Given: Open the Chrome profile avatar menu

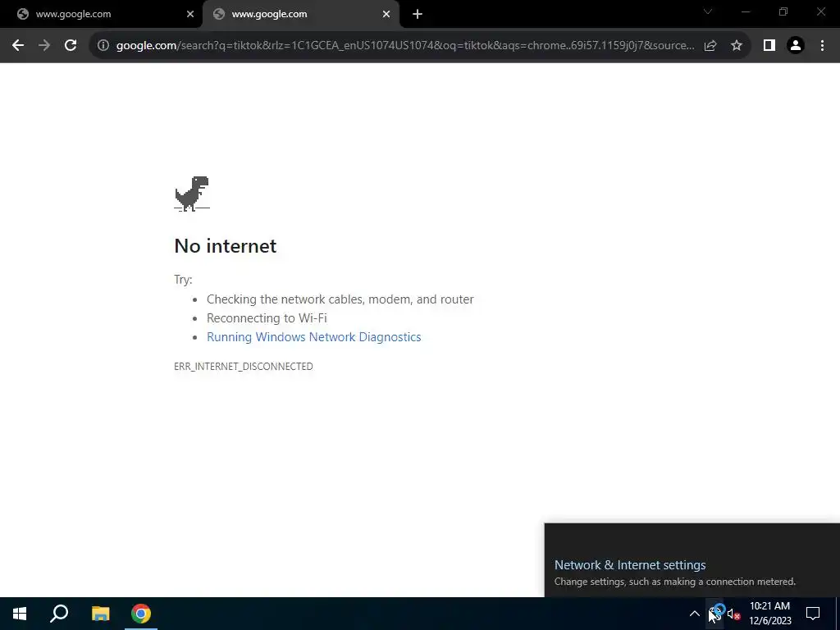Looking at the screenshot, I should click(x=796, y=46).
